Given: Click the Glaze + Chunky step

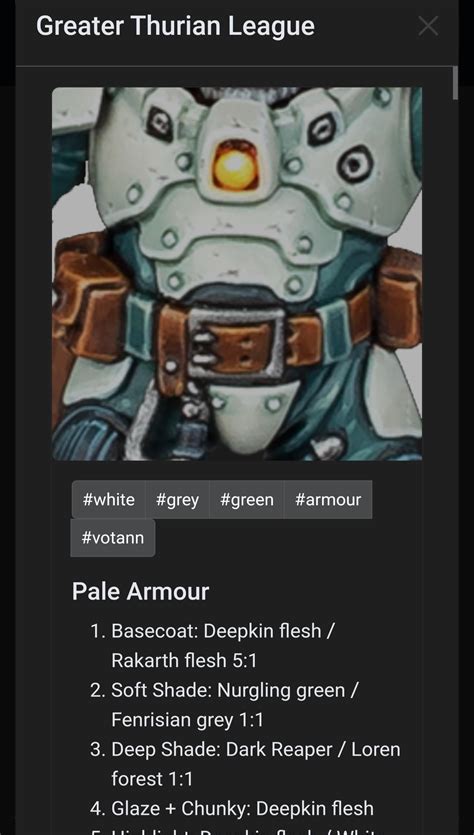Looking at the screenshot, I should click(232, 808).
